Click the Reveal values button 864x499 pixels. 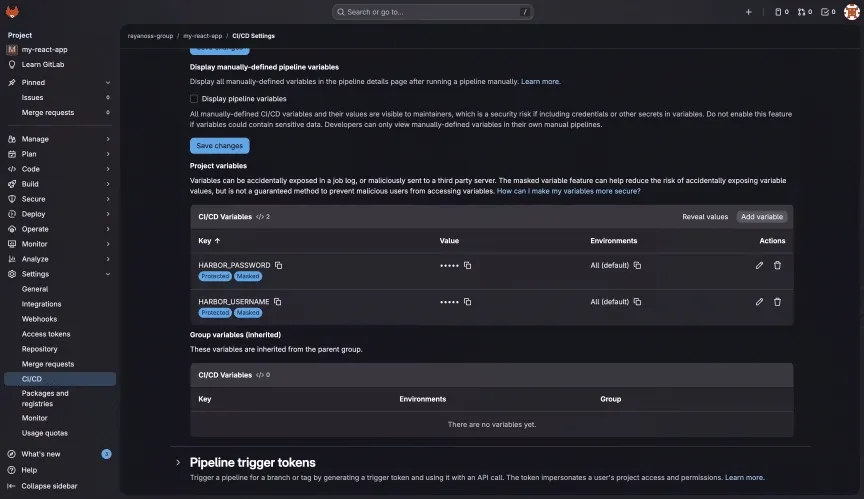705,217
